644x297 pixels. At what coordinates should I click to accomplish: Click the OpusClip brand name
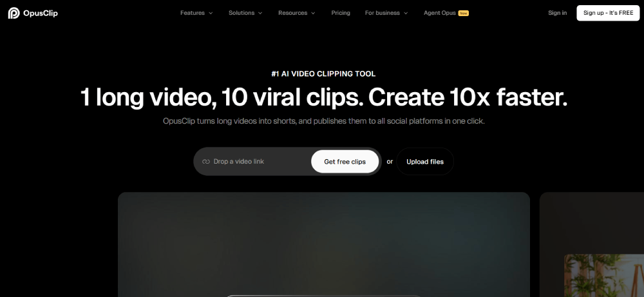(x=40, y=13)
